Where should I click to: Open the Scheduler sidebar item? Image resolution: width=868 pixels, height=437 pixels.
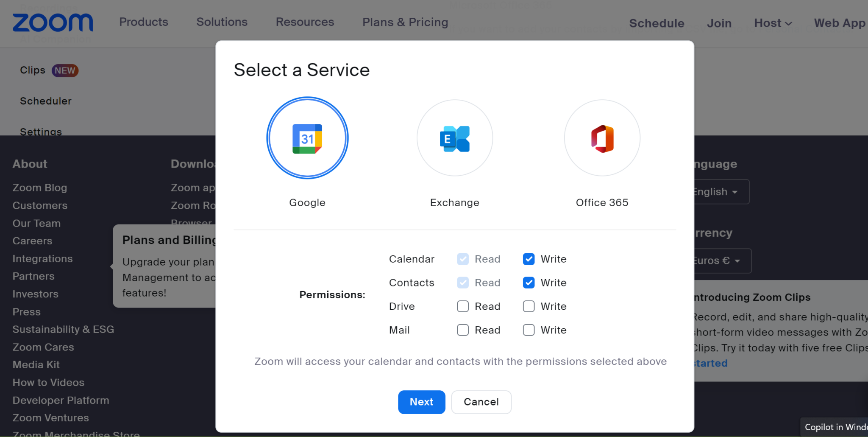(46, 101)
